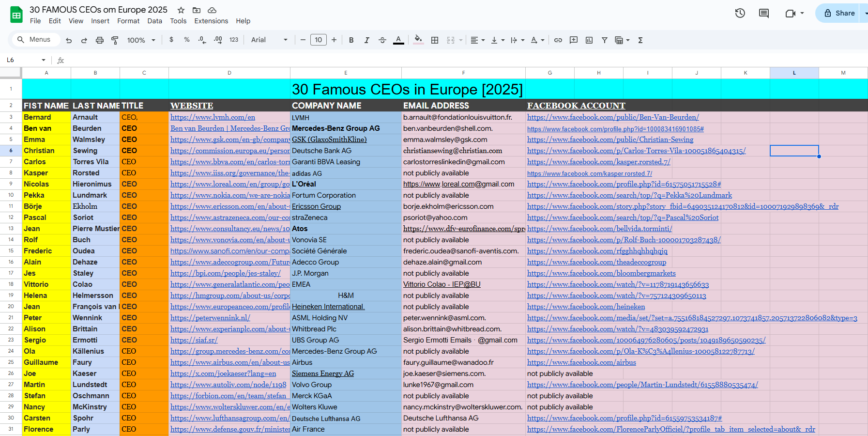
Task: Toggle bold formatting
Action: pos(351,40)
